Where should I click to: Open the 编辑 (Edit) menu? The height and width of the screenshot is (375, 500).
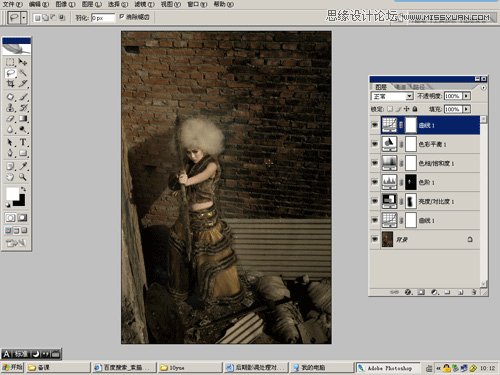(x=39, y=4)
